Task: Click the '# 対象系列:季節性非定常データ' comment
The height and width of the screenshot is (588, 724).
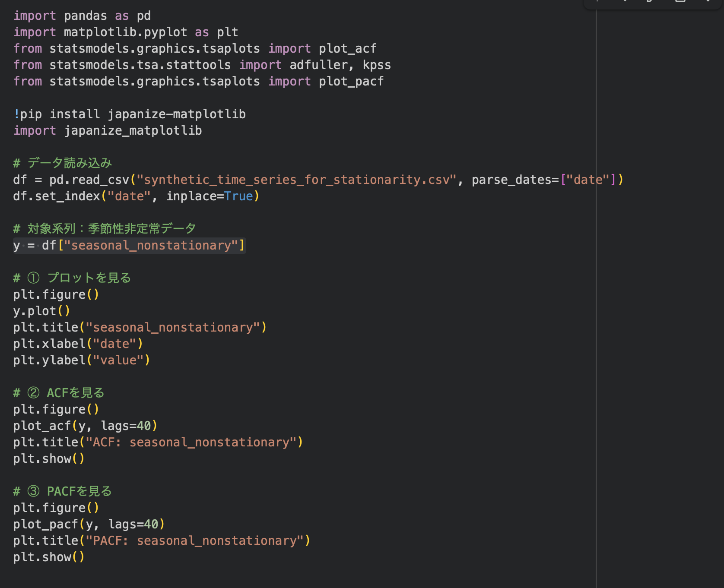Action: pyautogui.click(x=105, y=229)
